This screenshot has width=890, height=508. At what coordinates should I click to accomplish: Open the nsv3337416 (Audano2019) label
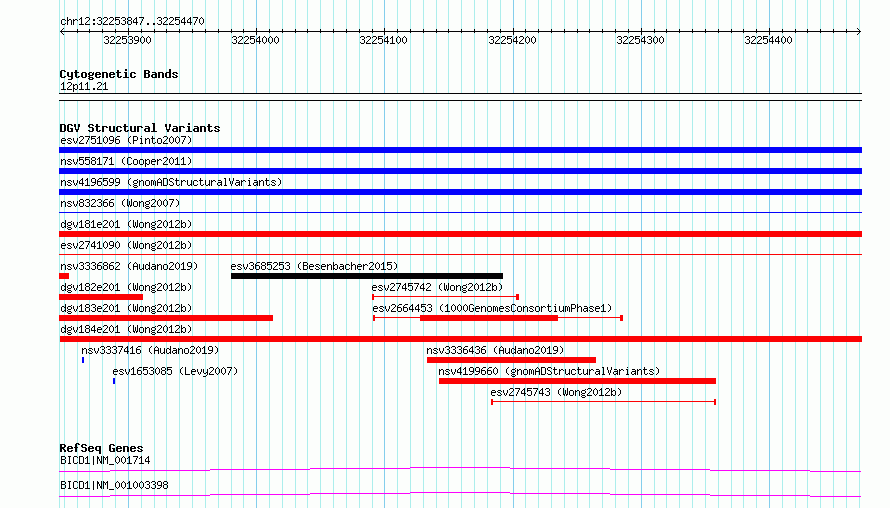pos(150,350)
